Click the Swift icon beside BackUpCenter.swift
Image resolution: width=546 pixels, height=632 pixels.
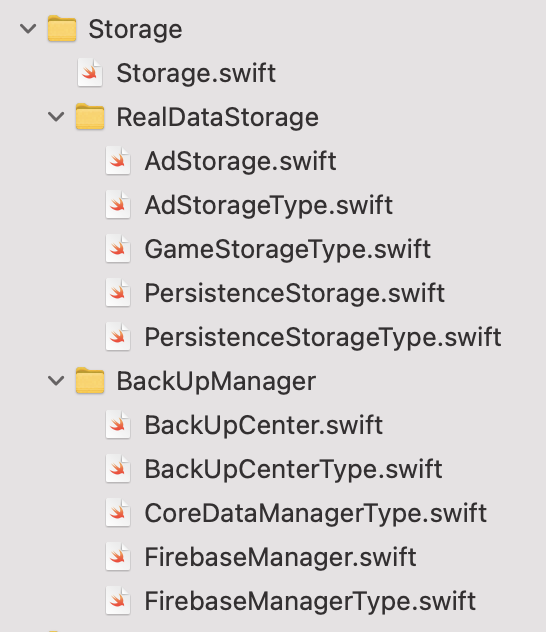point(118,425)
